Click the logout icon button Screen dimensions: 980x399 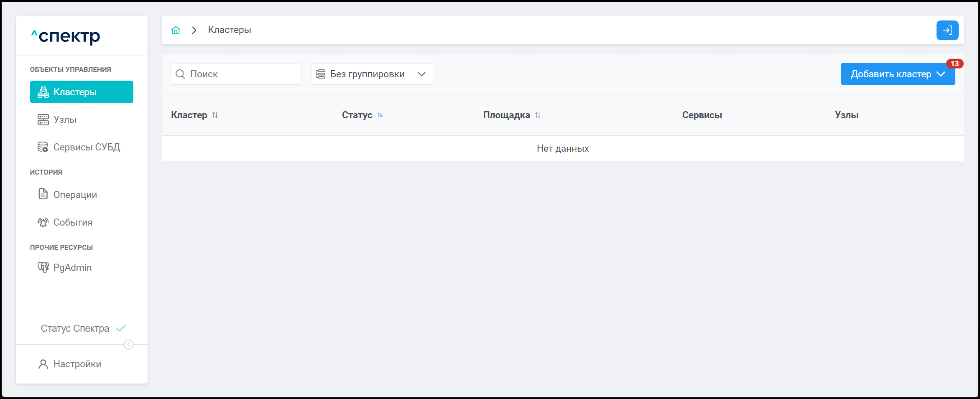tap(947, 30)
